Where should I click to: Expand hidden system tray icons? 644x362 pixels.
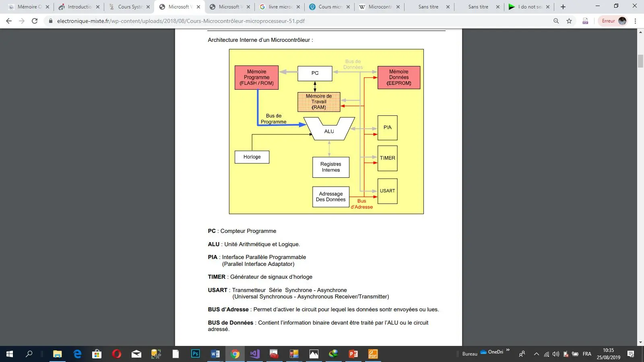[x=536, y=354]
